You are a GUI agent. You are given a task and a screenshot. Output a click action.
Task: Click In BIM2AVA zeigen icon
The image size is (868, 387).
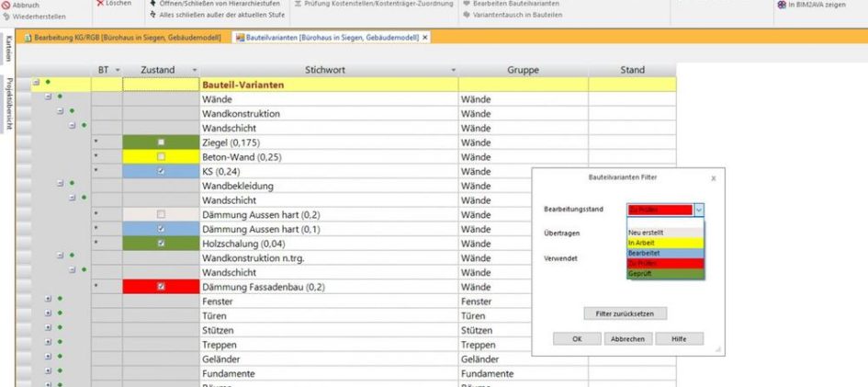point(781,4)
